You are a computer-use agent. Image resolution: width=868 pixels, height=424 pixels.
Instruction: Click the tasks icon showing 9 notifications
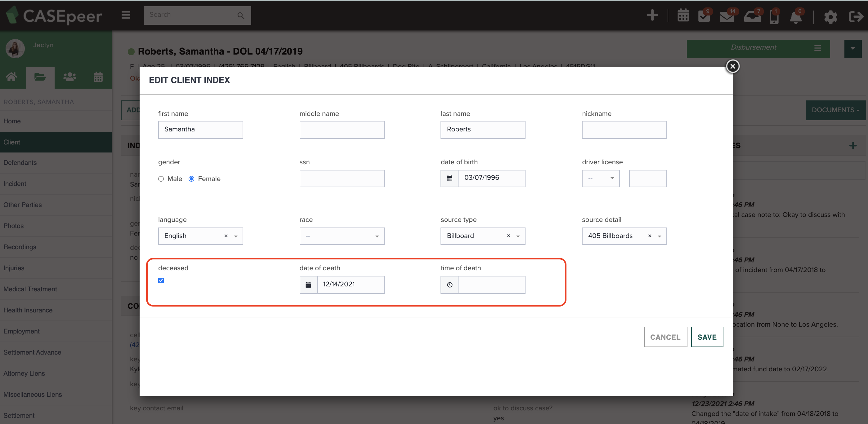coord(704,16)
